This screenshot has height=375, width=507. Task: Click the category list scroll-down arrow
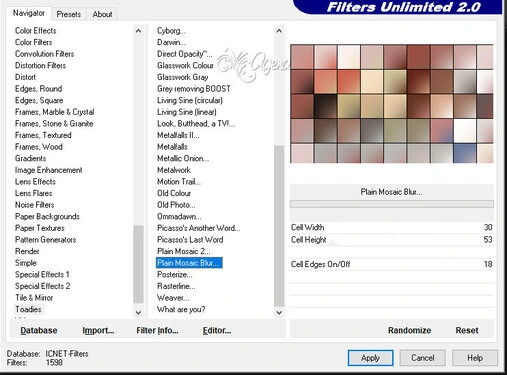tap(138, 313)
